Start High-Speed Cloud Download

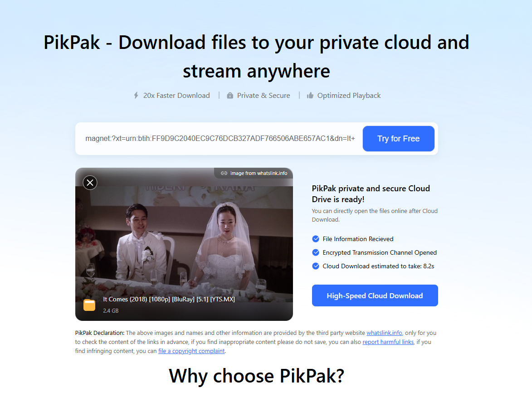[375, 295]
